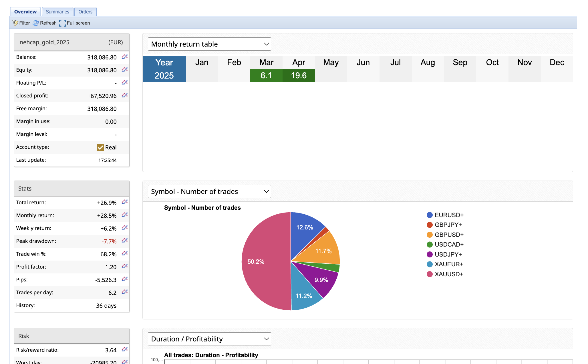Open the Symbol - Number of trades dropdown
Screen dimensions: 588x364
coord(209,191)
